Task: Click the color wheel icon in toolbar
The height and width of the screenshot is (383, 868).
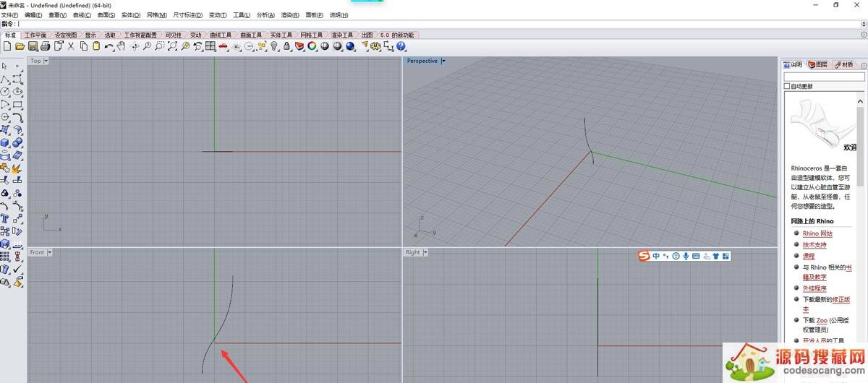Action: point(312,46)
